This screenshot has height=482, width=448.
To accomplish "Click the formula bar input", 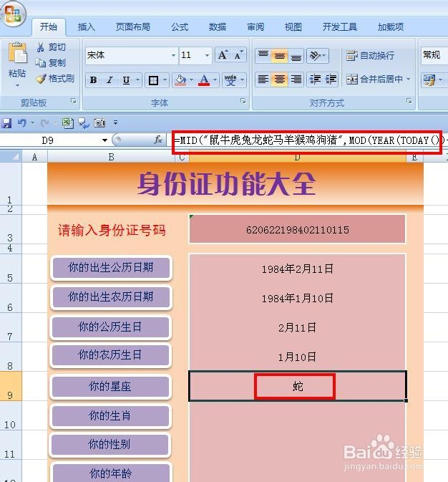I will pyautogui.click(x=307, y=140).
